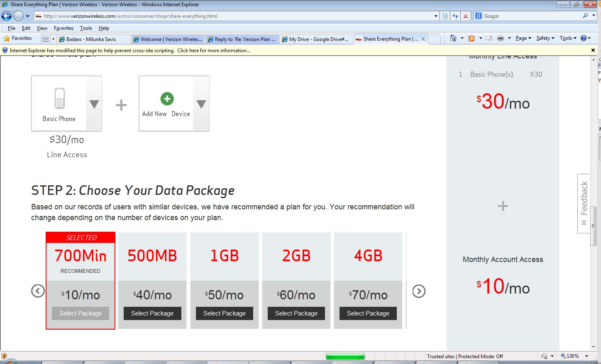Switch to My Drive - Google Drive tab
Screen dimensions: 601x364
click(316, 39)
